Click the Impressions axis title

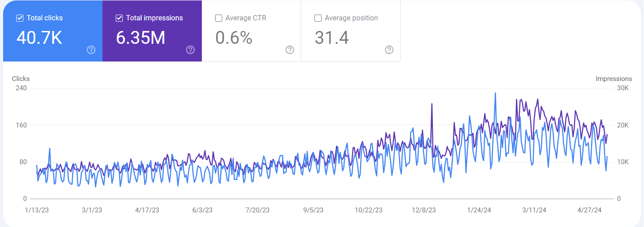pos(614,79)
